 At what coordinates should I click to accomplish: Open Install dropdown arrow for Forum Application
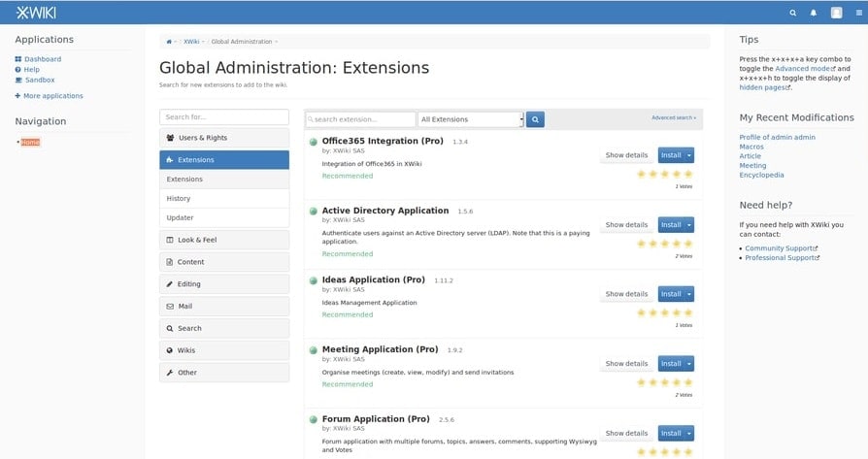point(689,434)
